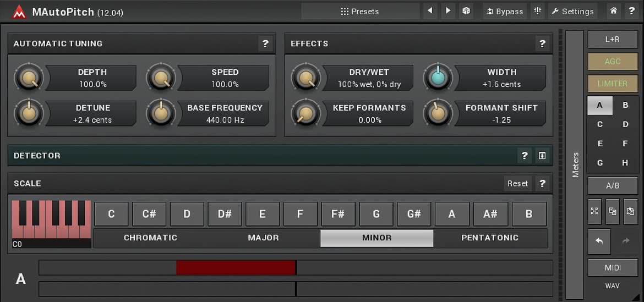
Task: Click the Depth knob
Action: click(x=29, y=77)
